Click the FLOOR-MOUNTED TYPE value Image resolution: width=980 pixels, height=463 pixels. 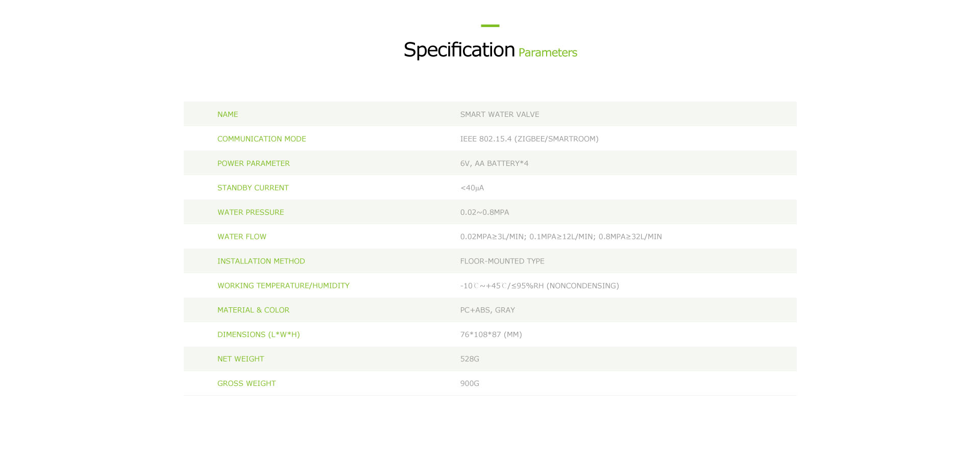point(502,261)
